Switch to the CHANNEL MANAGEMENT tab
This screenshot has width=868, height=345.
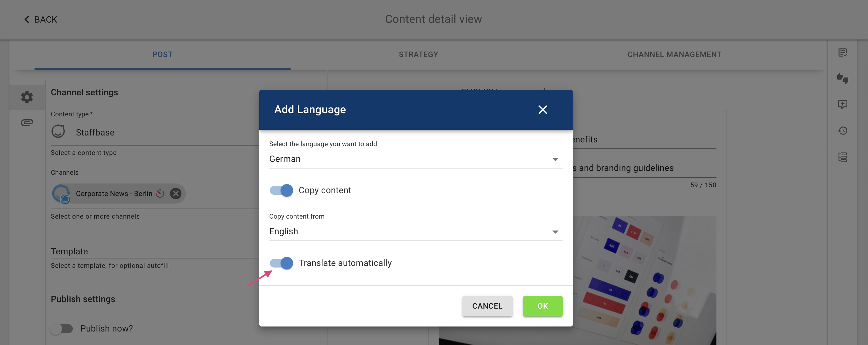tap(674, 55)
